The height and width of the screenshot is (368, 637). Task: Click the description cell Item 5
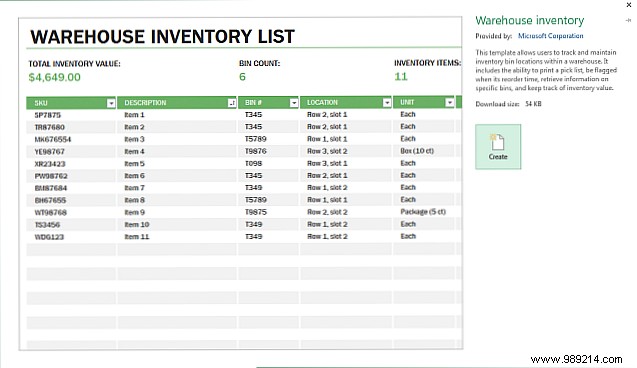134,164
